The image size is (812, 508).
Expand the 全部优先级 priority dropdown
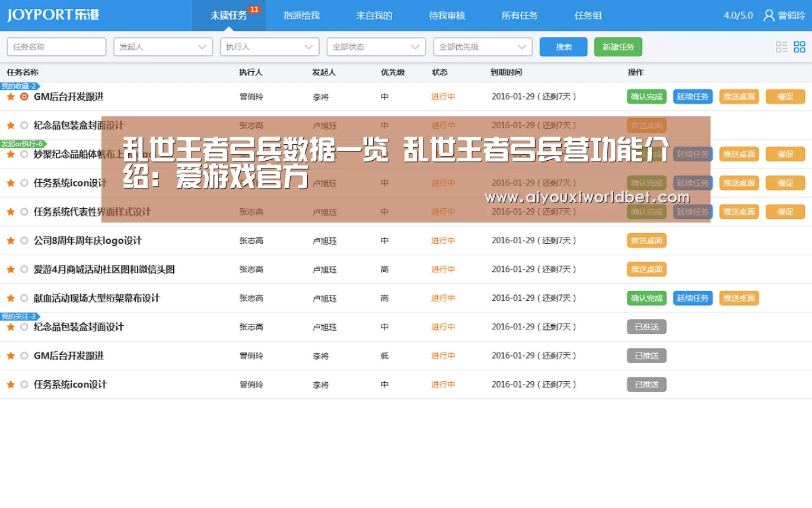pos(483,47)
